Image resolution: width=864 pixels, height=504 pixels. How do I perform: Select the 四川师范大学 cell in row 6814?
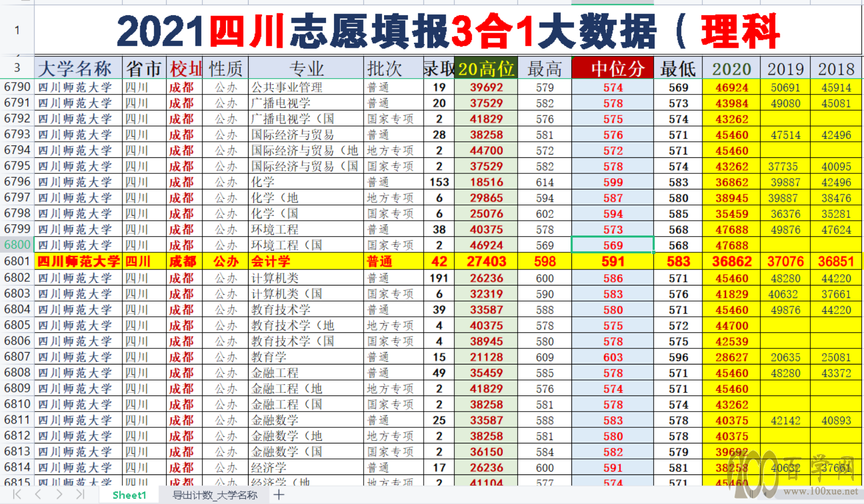(78, 468)
